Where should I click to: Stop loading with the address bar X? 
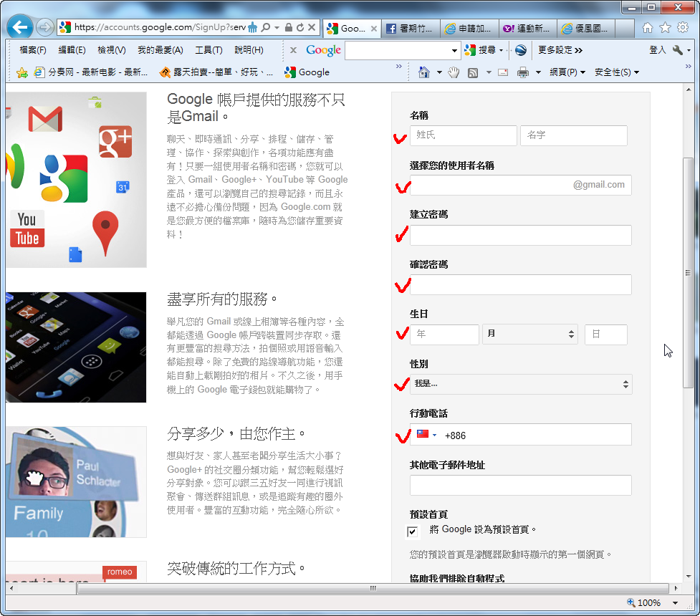312,28
